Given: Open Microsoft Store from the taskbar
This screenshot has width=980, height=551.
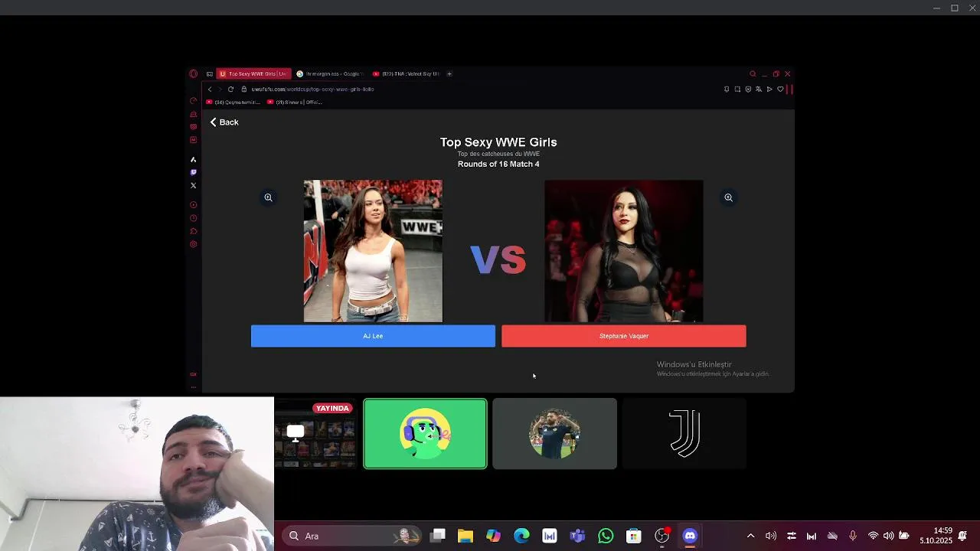Looking at the screenshot, I should [x=633, y=536].
